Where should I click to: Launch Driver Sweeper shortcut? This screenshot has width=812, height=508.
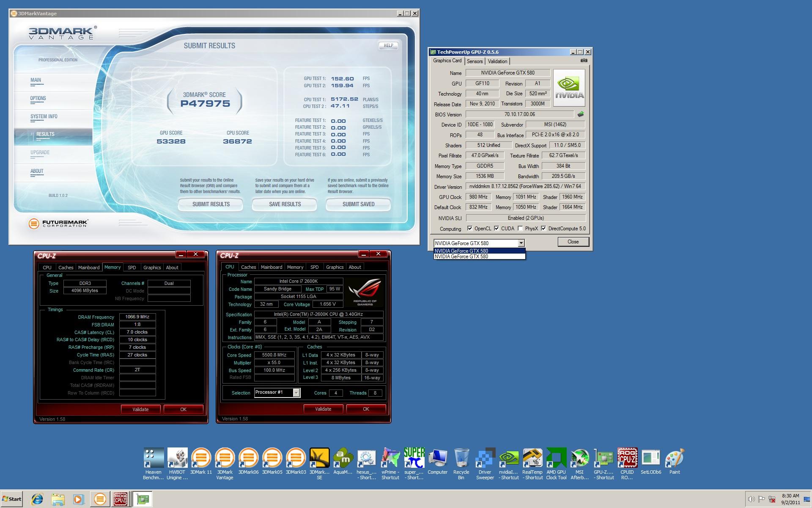tap(485, 464)
